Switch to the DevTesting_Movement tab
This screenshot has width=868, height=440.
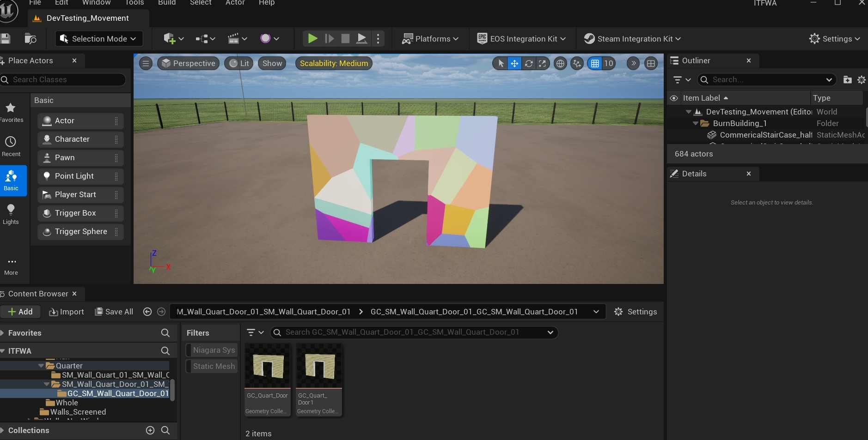click(x=88, y=18)
